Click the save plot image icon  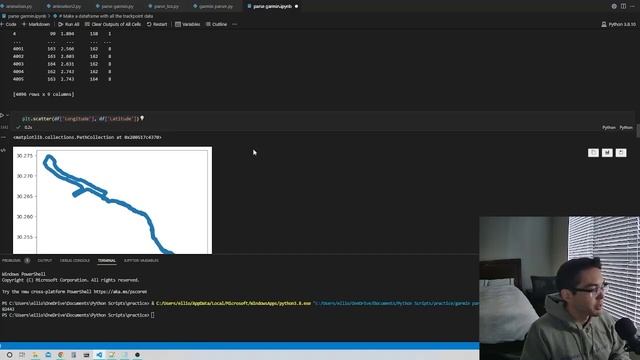tap(607, 153)
